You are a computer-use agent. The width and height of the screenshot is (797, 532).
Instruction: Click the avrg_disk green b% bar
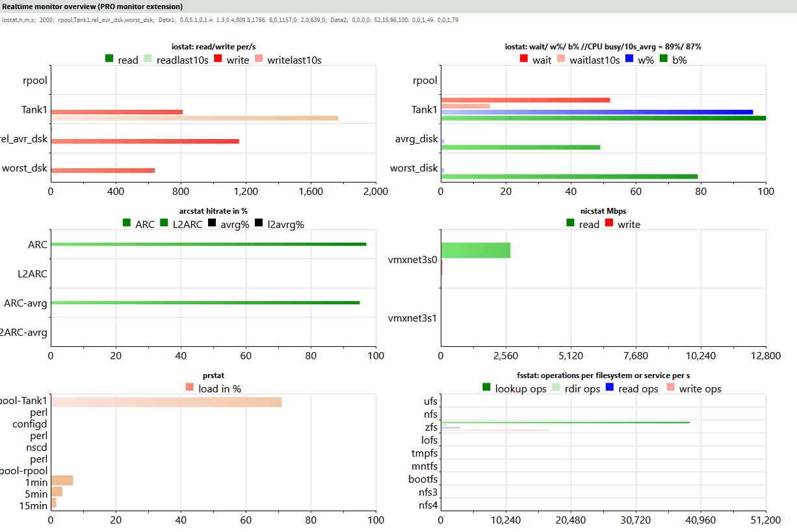coord(521,147)
